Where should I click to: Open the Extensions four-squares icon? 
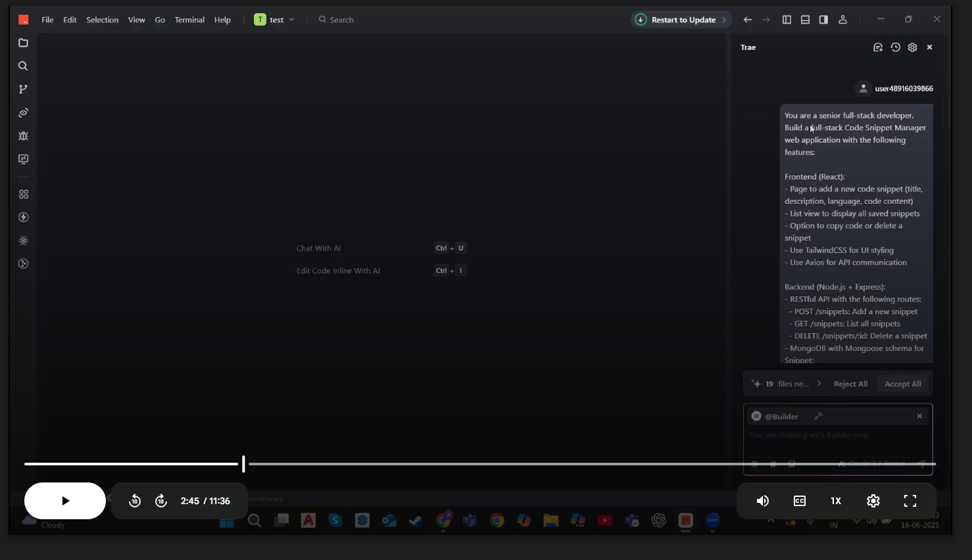[23, 194]
